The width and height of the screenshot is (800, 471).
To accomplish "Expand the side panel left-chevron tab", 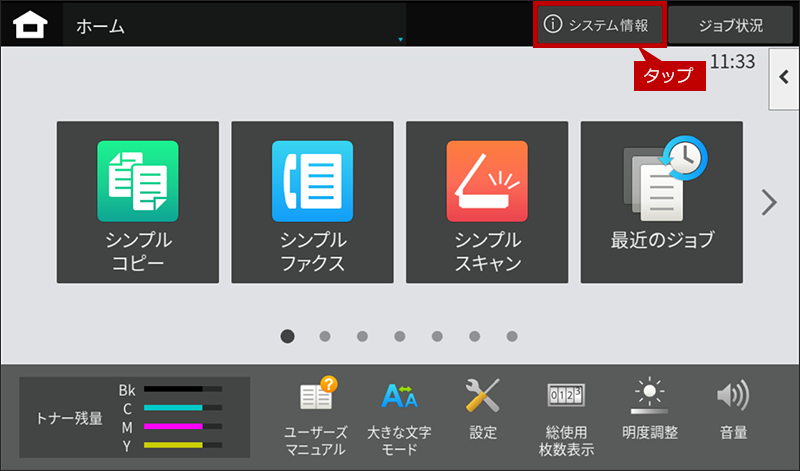I will point(783,76).
